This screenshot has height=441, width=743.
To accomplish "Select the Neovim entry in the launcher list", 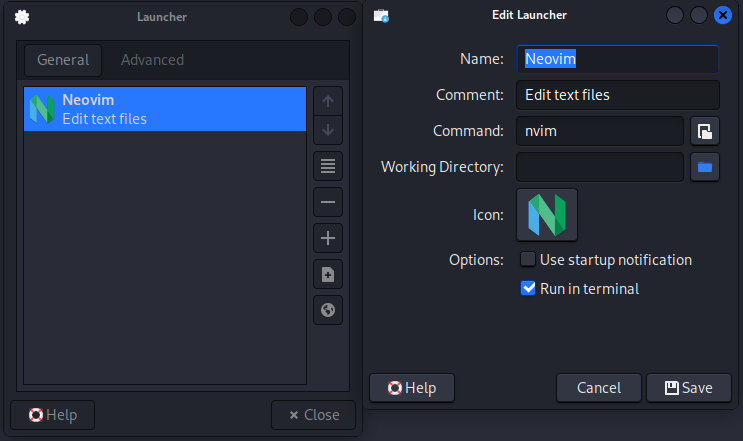I will coord(165,109).
